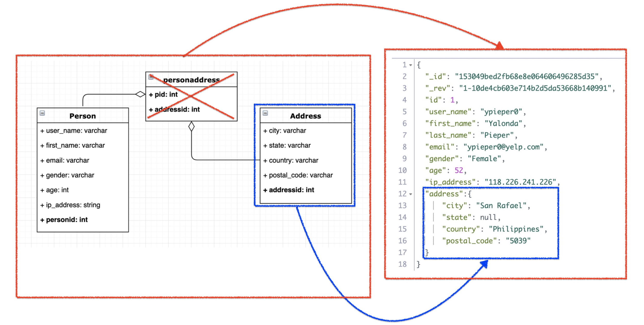Click line number 18 in gutter
The width and height of the screenshot is (644, 325).
pos(402,264)
